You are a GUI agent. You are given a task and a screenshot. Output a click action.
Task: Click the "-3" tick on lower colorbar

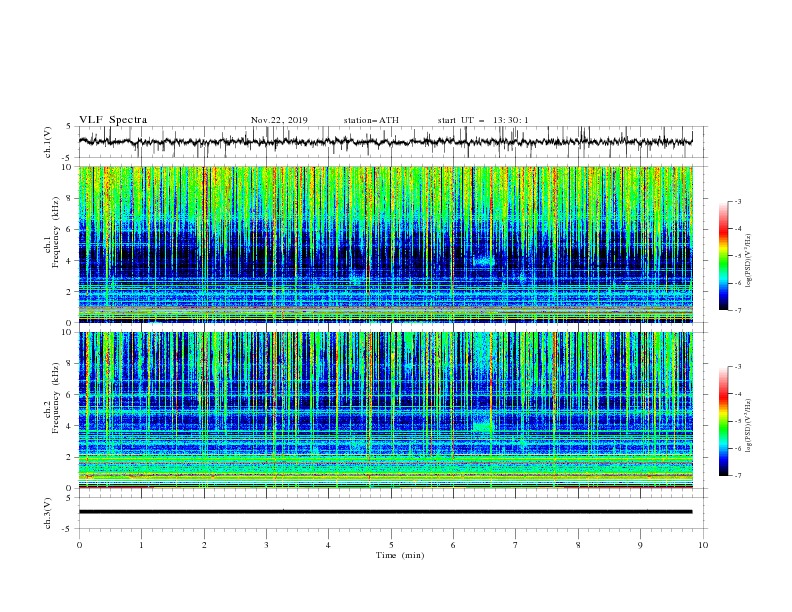[x=737, y=367]
